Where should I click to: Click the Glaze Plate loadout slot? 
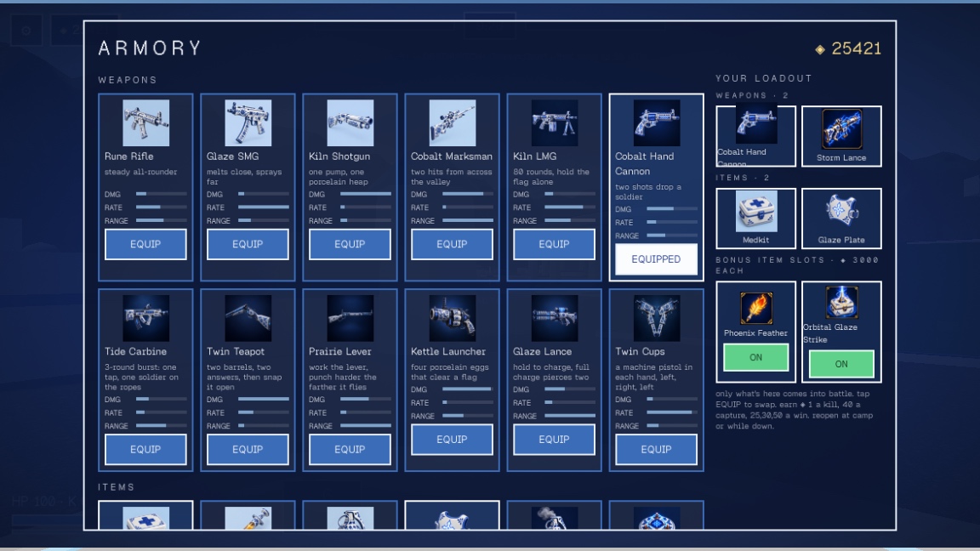pos(841,219)
